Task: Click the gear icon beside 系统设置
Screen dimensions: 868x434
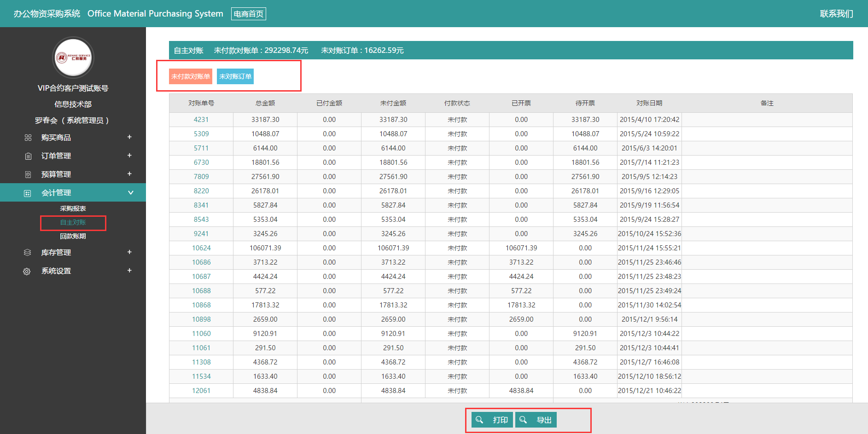Action: click(27, 272)
